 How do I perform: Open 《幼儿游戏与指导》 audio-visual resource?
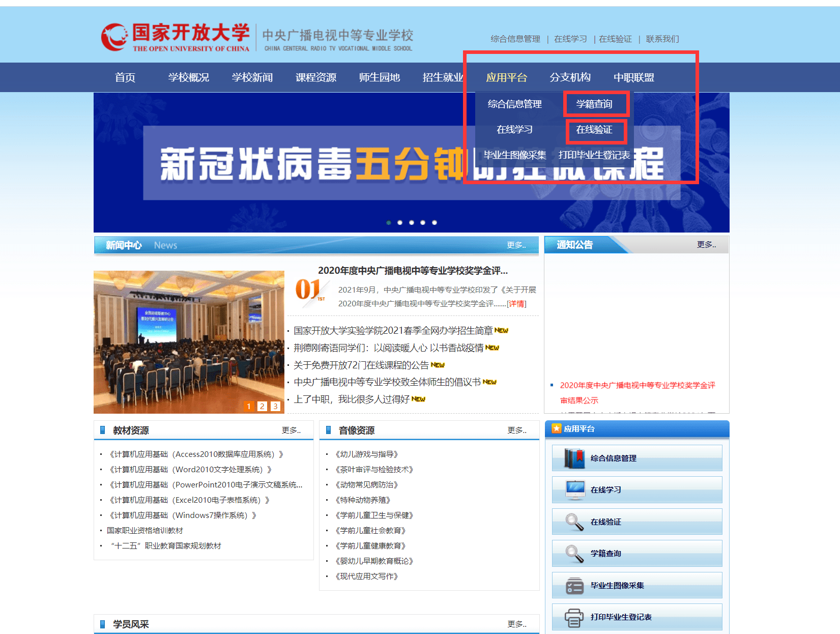tap(367, 454)
